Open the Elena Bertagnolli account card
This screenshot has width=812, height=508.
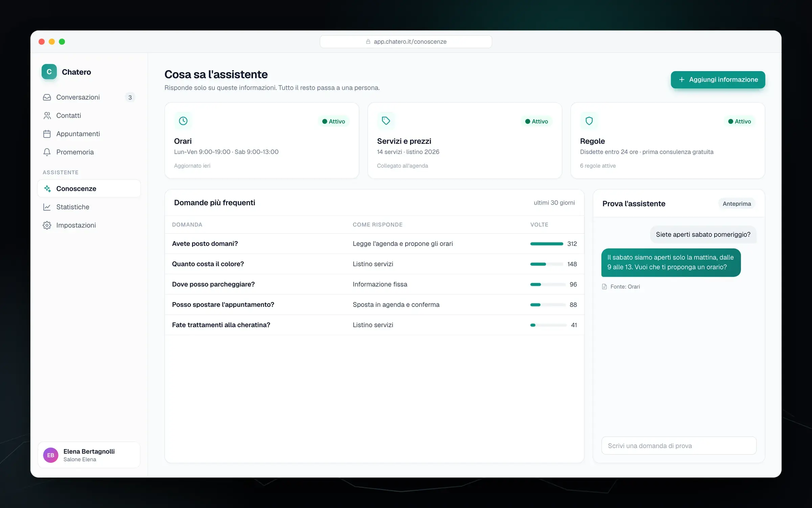point(89,455)
